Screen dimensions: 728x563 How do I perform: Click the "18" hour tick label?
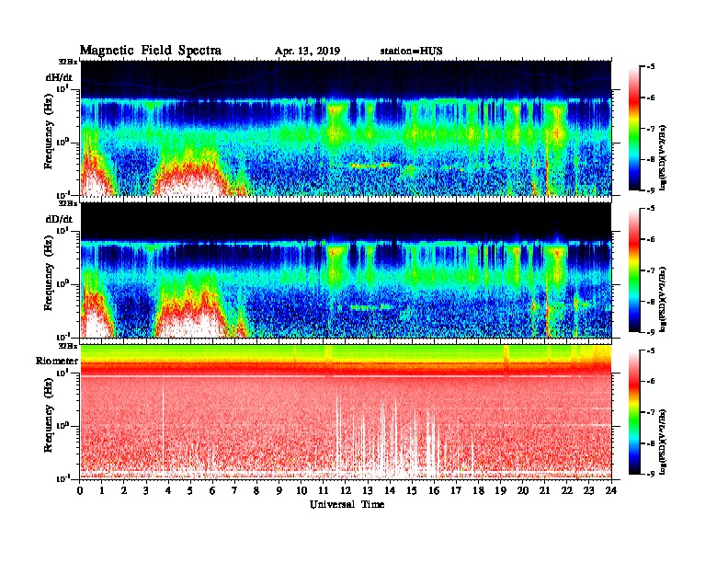[478, 490]
